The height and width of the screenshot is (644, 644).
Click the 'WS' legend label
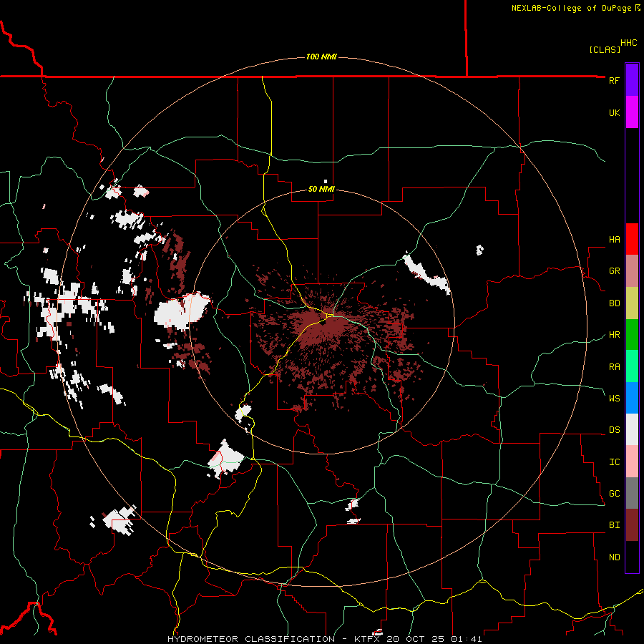tap(614, 399)
